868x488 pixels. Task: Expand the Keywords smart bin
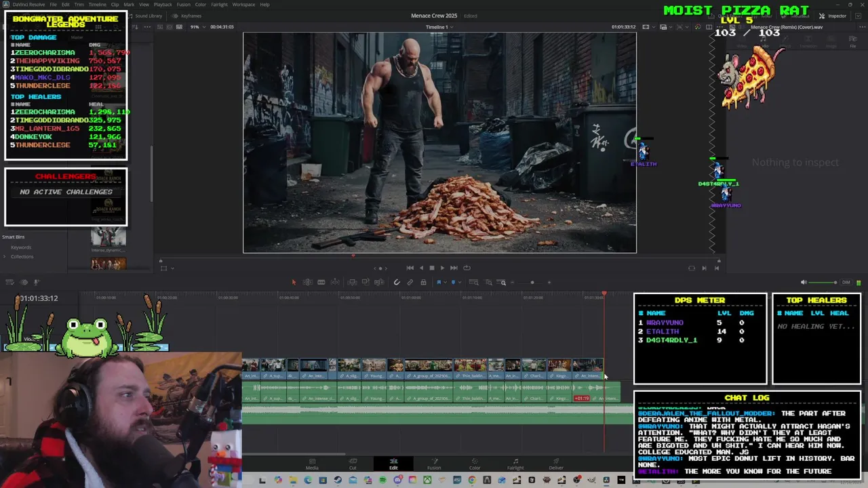(x=21, y=247)
